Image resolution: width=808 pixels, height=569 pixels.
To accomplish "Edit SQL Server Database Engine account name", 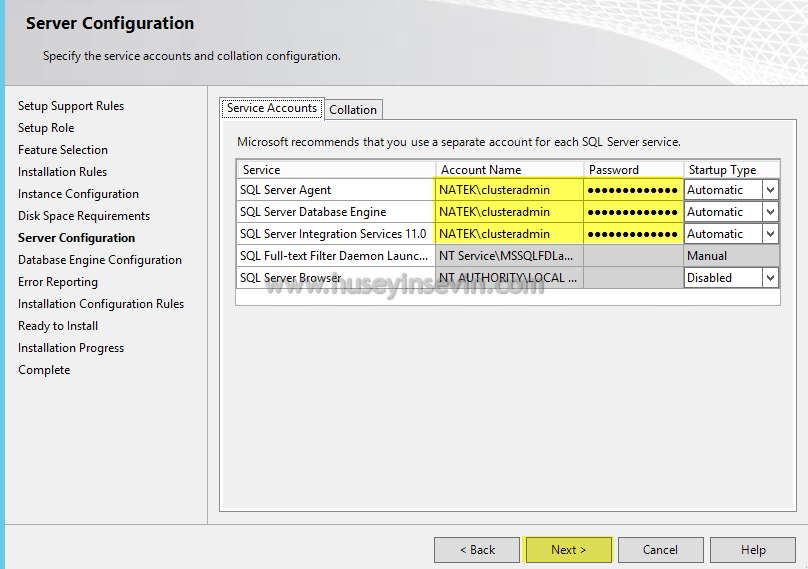I will pyautogui.click(x=509, y=212).
